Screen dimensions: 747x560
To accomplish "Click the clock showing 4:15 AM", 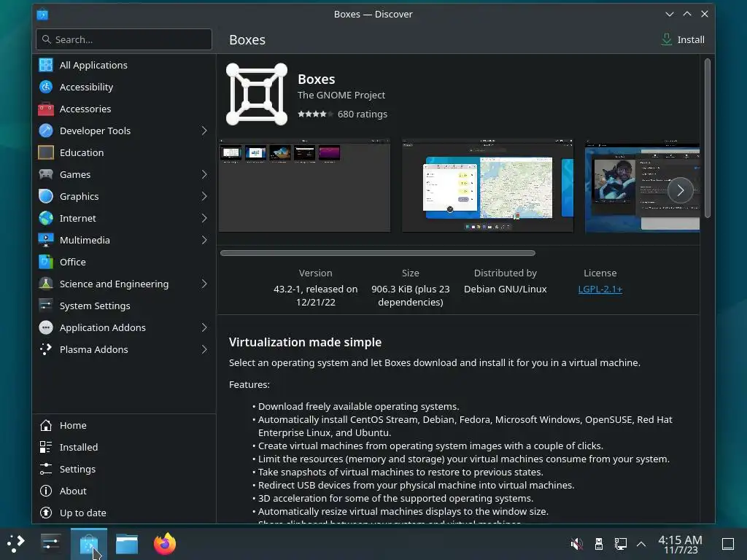I will 681,544.
